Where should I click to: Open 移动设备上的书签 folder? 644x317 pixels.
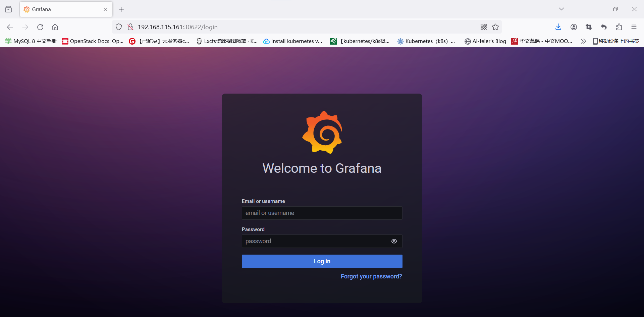coord(616,41)
